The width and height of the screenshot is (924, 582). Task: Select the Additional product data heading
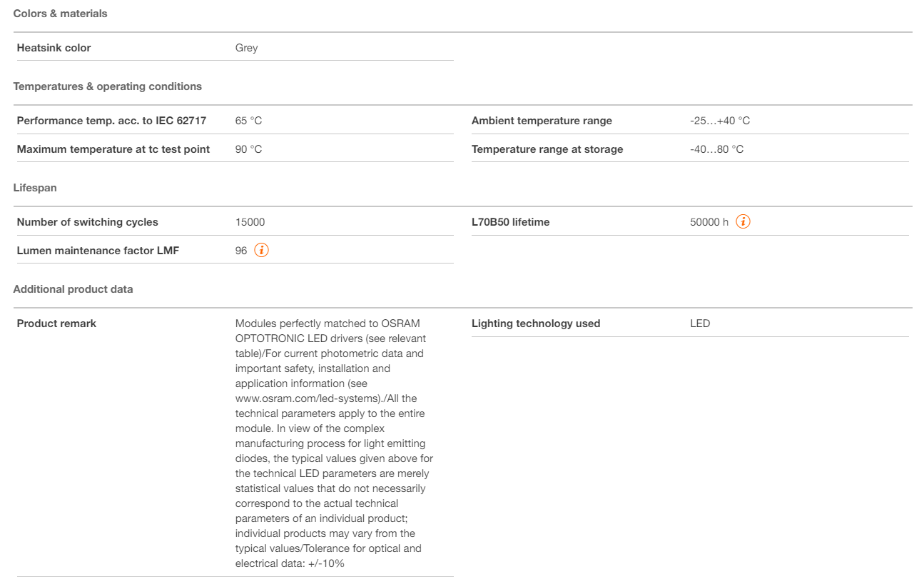[x=73, y=289]
